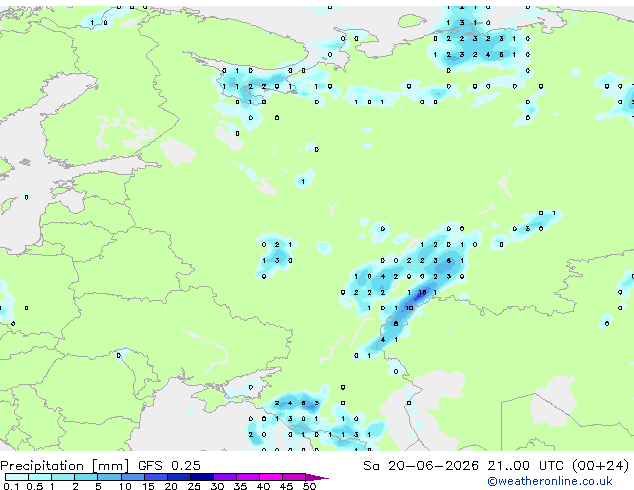Click the "40" legend scale label
Screen dimensions: 634x490
point(263,486)
